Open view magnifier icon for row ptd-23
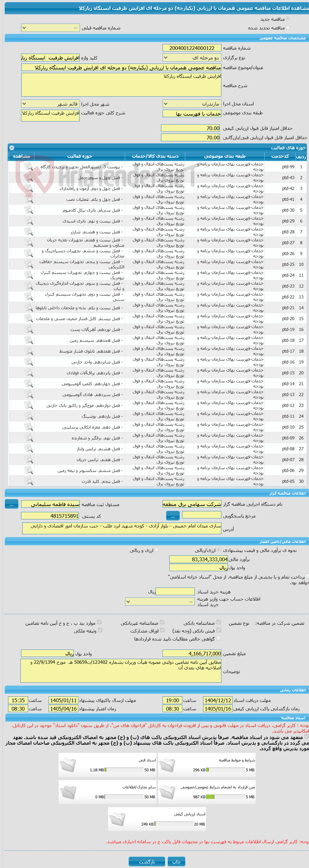The width and height of the screenshot is (309, 868). point(28,286)
